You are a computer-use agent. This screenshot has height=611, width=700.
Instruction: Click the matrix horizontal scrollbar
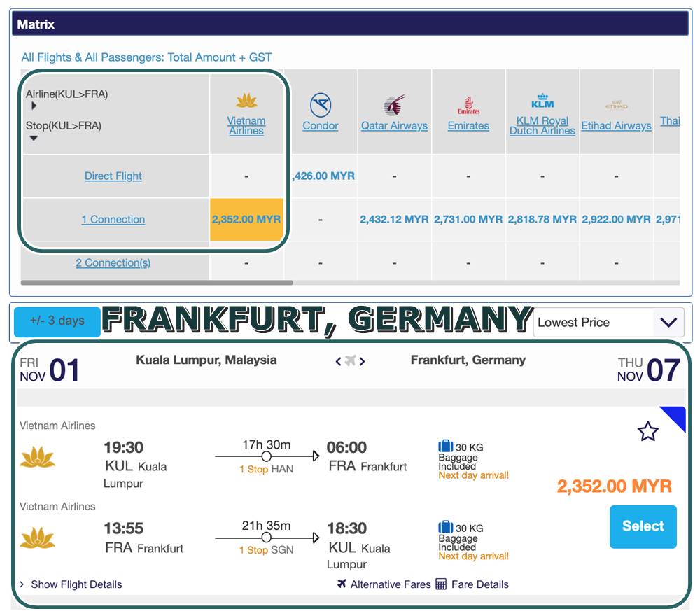coord(157,283)
